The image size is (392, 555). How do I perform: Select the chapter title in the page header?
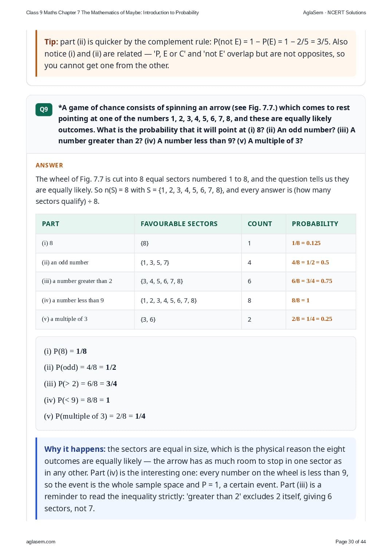pyautogui.click(x=113, y=12)
